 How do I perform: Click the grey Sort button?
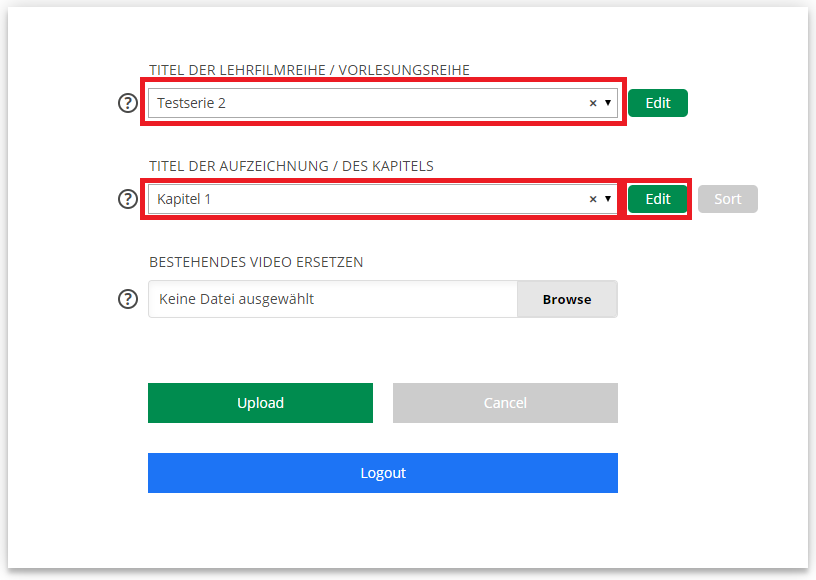(727, 199)
